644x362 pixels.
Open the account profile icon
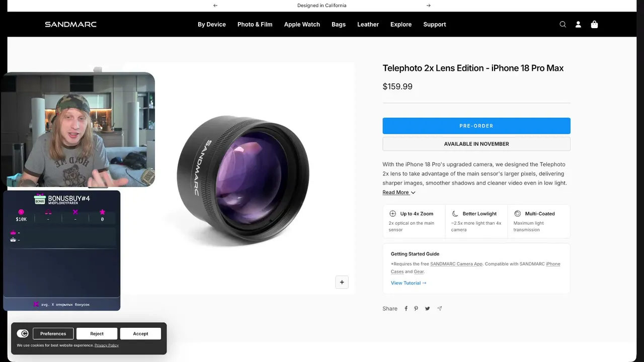(x=578, y=24)
